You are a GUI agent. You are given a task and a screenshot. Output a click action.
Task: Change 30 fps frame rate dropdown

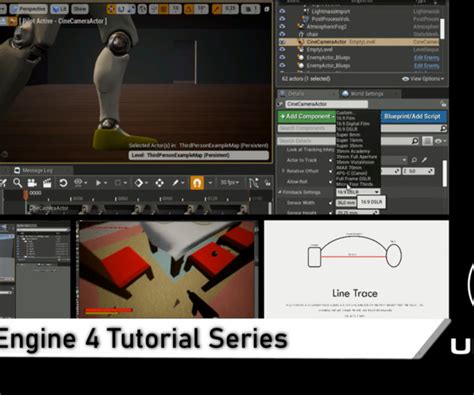click(229, 183)
